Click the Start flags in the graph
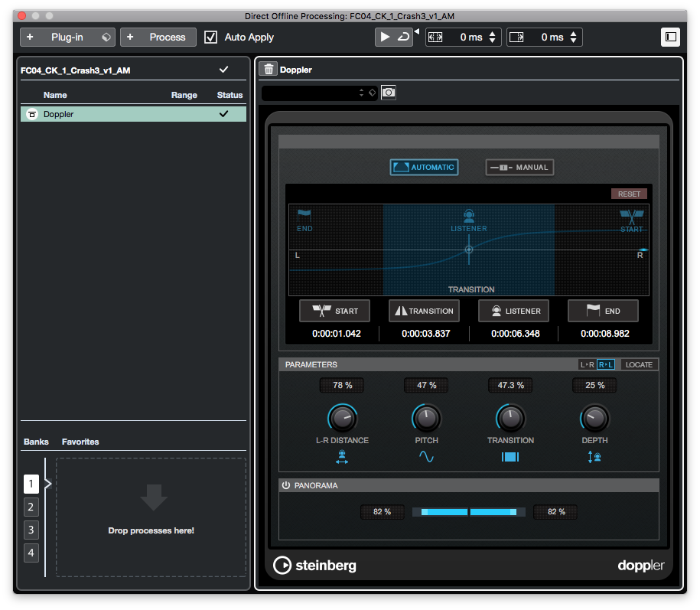700x610 pixels. tap(632, 217)
